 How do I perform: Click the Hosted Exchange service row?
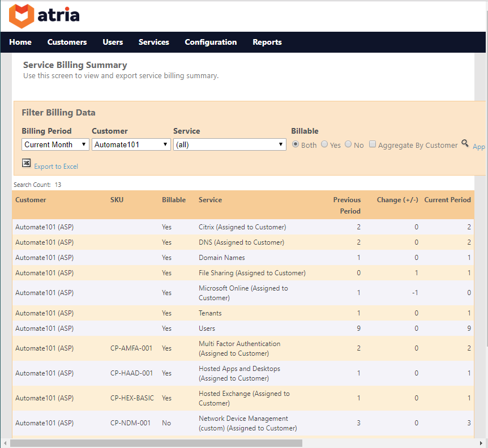243,398
